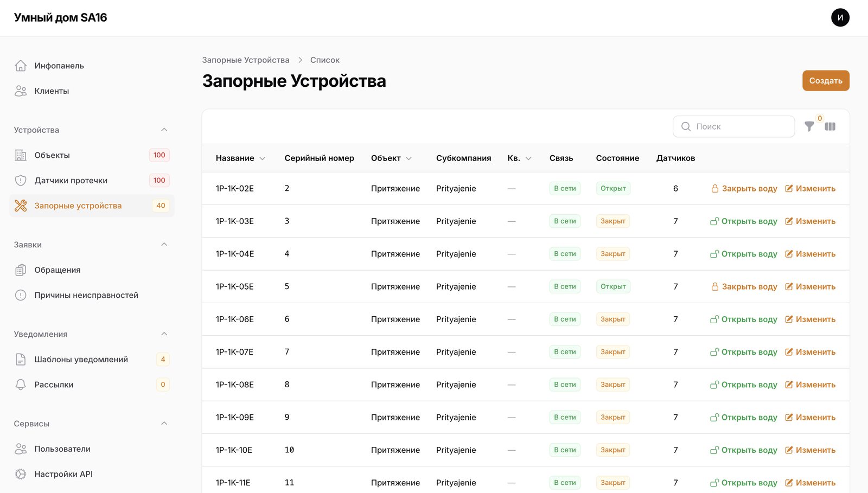The width and height of the screenshot is (868, 493).
Task: Click the users icon beside Пользователи
Action: (21, 449)
